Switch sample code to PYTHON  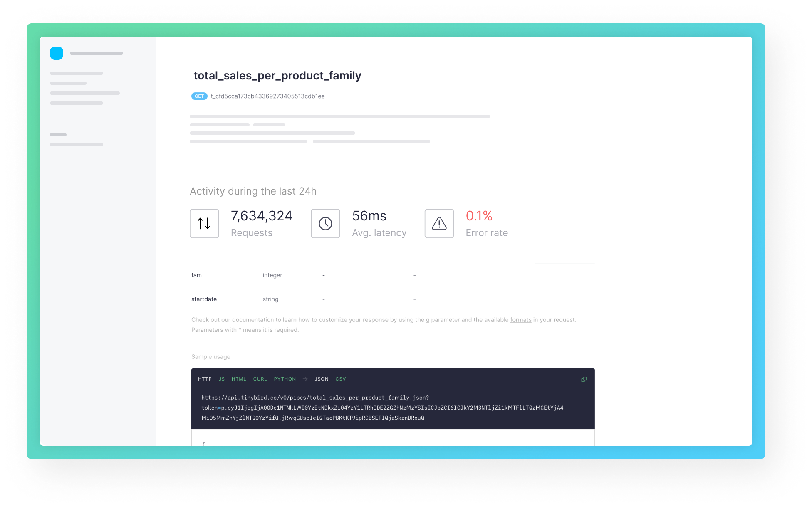(x=285, y=379)
